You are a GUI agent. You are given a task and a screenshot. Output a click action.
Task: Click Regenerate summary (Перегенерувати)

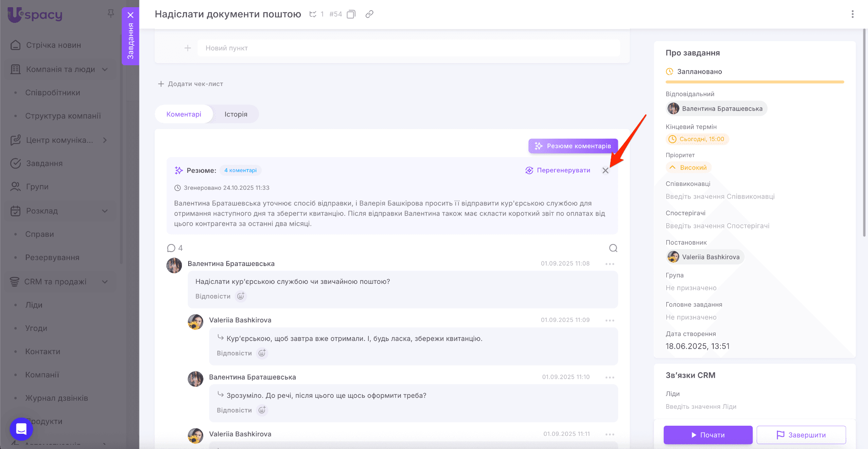tap(558, 170)
